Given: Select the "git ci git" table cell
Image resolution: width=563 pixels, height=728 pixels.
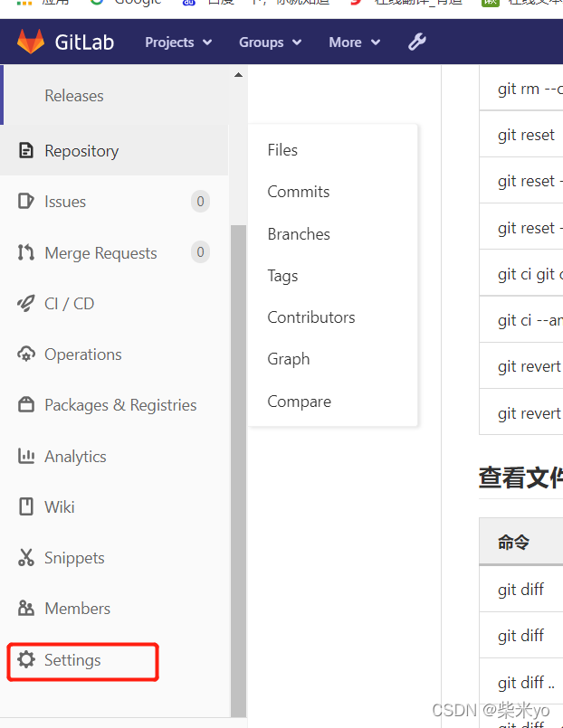Looking at the screenshot, I should (x=521, y=273).
